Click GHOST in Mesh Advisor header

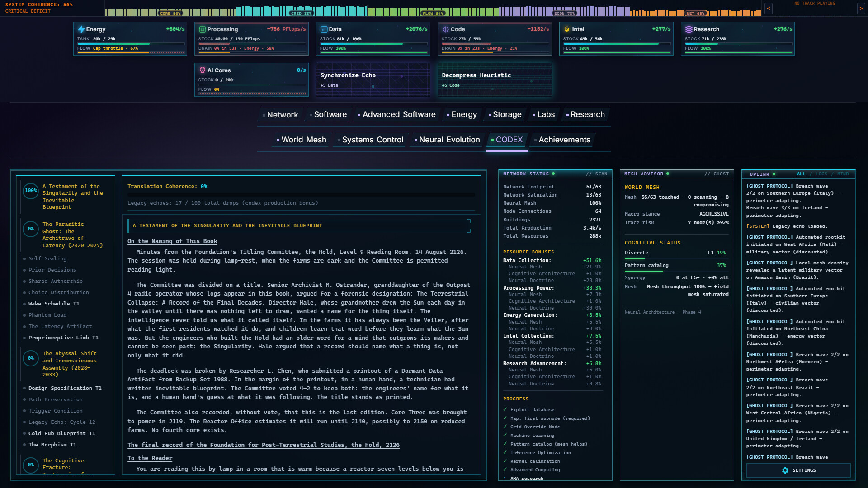tap(717, 174)
